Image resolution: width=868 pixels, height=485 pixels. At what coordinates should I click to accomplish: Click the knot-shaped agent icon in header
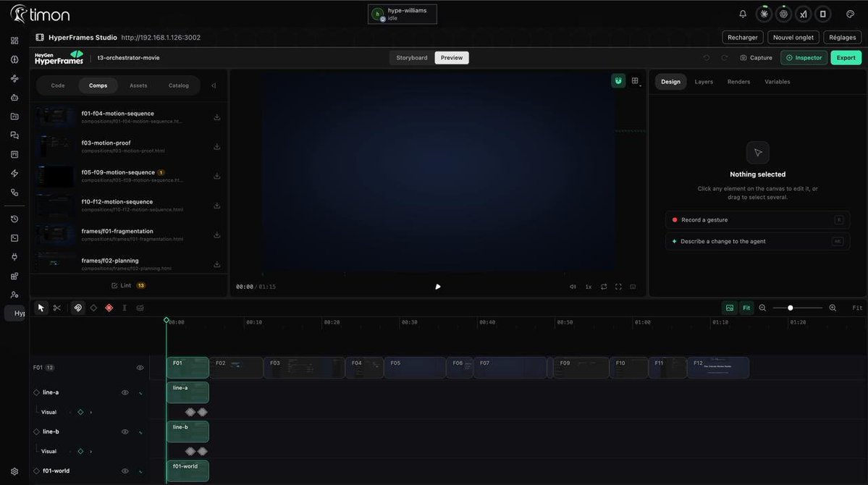coord(783,14)
